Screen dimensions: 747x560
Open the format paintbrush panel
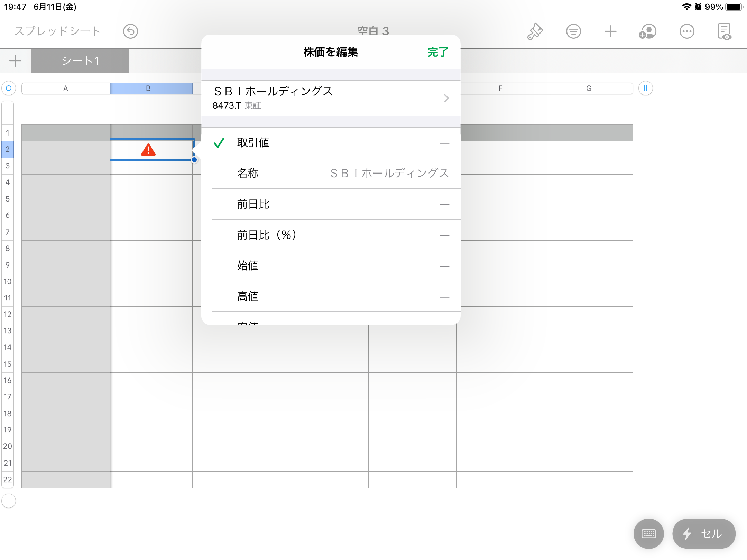pyautogui.click(x=535, y=31)
